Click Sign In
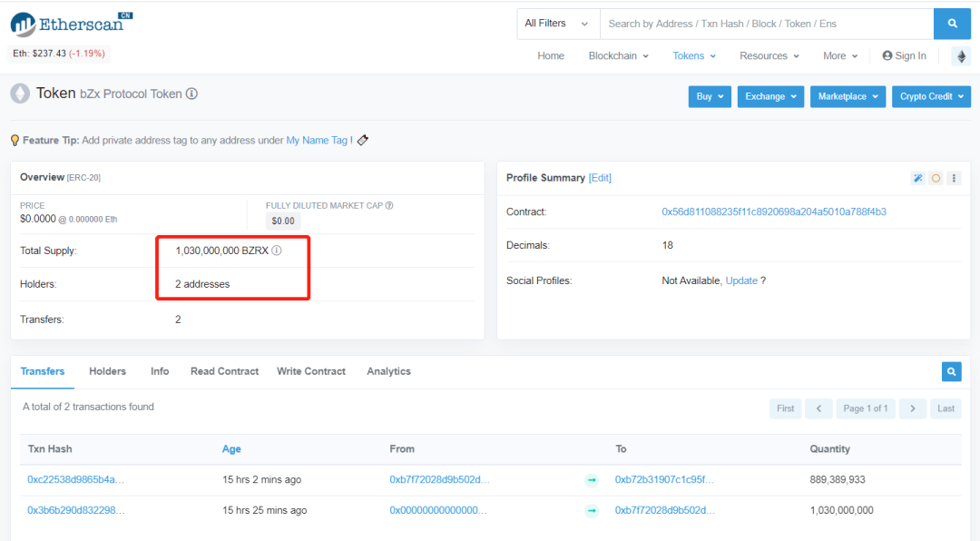980x541 pixels. point(905,56)
